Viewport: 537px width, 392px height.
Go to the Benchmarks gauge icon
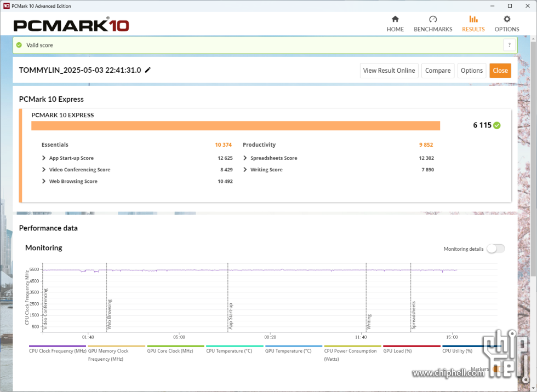pos(433,19)
